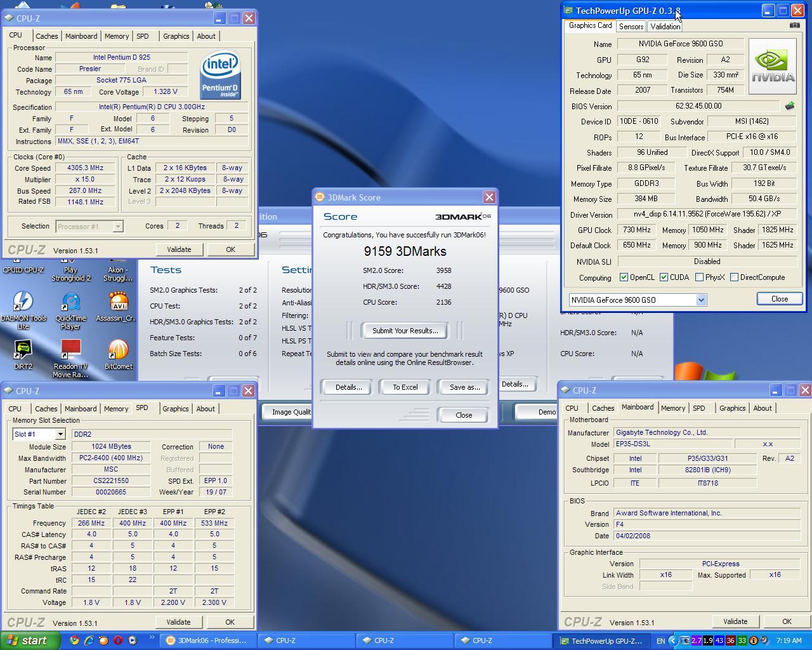The image size is (812, 650).
Task: Click the Core Speed 4305.3 MHz value
Action: tap(84, 168)
